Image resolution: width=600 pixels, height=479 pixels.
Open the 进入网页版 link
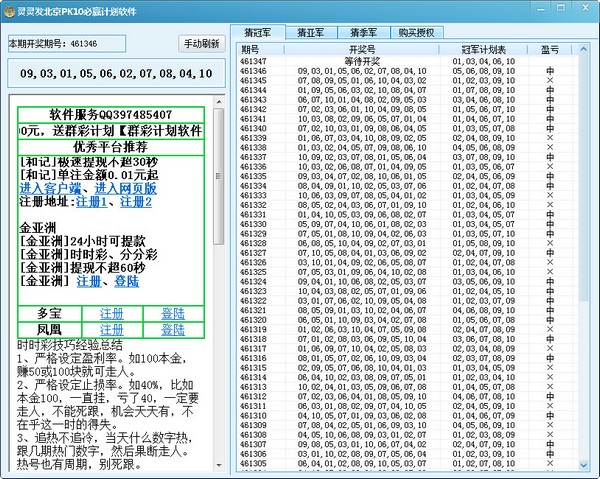tap(126, 188)
